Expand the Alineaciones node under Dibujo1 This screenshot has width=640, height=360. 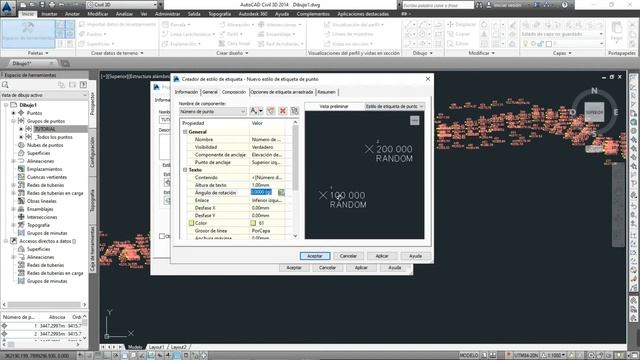point(13,161)
